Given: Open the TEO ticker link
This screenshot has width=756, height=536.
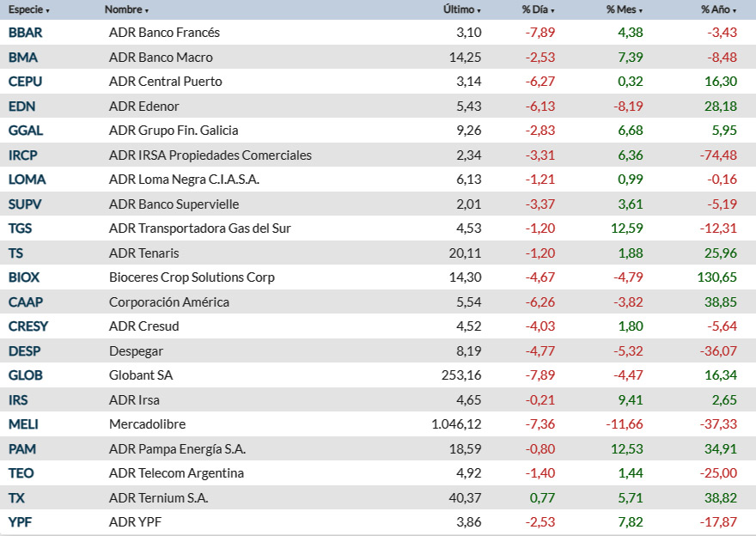Looking at the screenshot, I should click(x=21, y=473).
